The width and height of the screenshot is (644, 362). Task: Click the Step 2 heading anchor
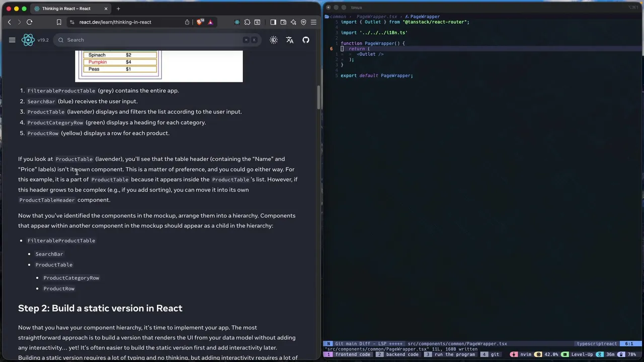pos(100,308)
